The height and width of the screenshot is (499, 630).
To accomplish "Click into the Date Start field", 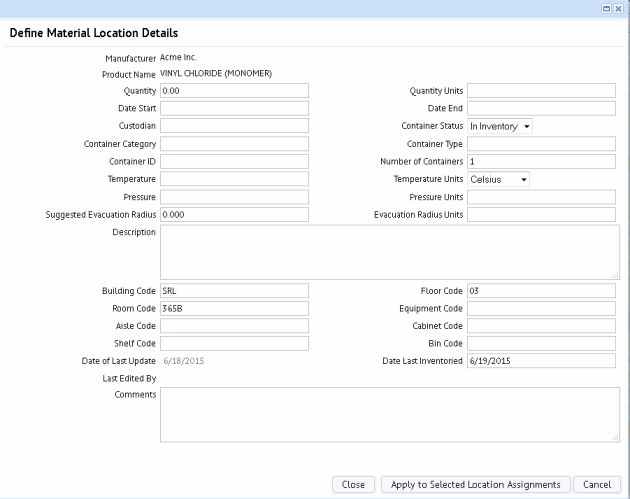I will click(x=234, y=108).
